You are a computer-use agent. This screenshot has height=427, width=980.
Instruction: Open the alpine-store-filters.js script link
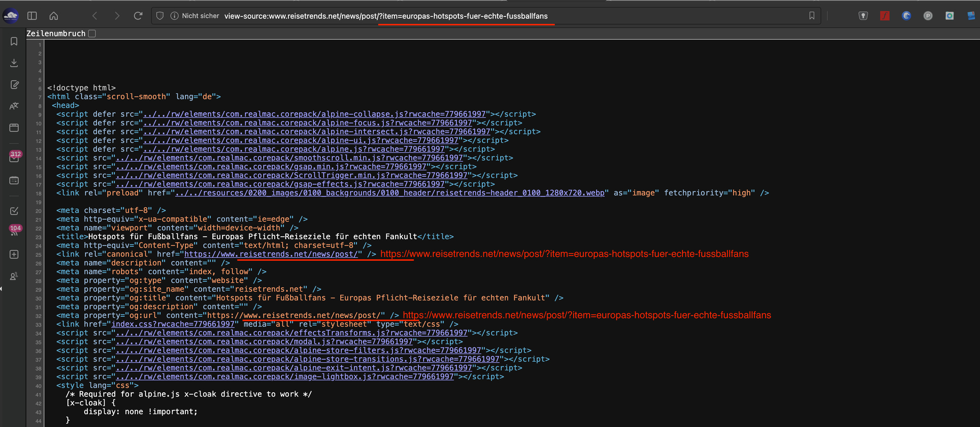click(299, 350)
